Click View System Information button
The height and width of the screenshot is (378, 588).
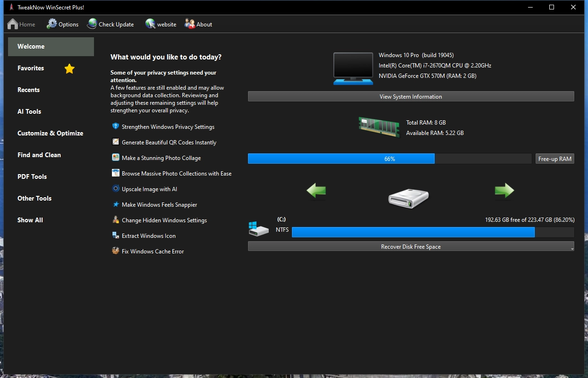[411, 96]
